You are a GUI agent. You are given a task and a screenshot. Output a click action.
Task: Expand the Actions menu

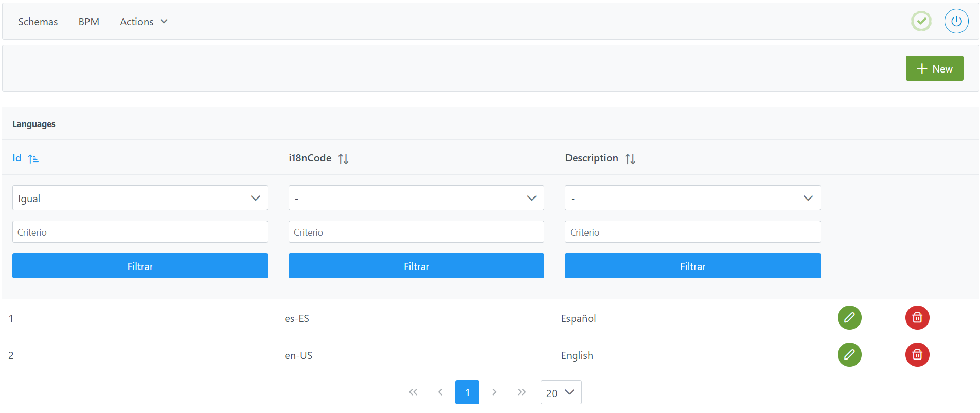144,22
